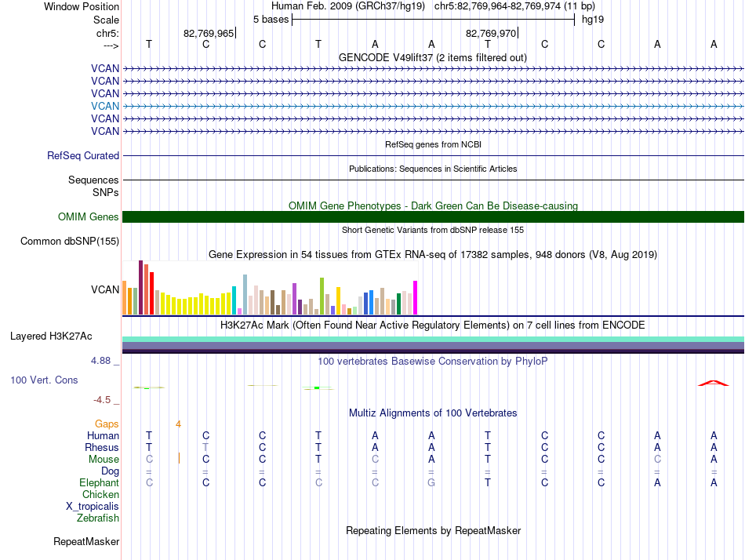This screenshot has width=745, height=560.
Task: Click the magenta bar in GTEx expression chart
Action: pos(416,297)
